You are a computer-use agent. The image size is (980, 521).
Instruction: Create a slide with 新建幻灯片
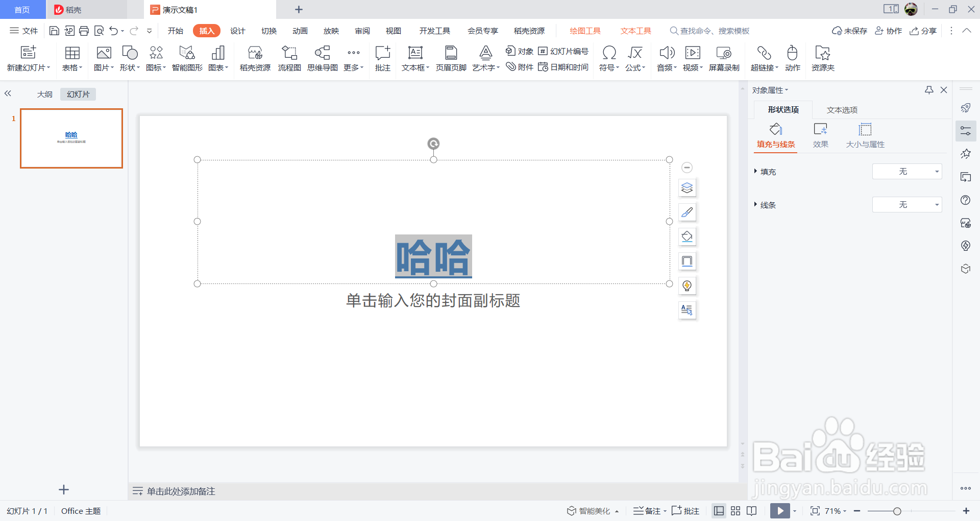point(28,58)
